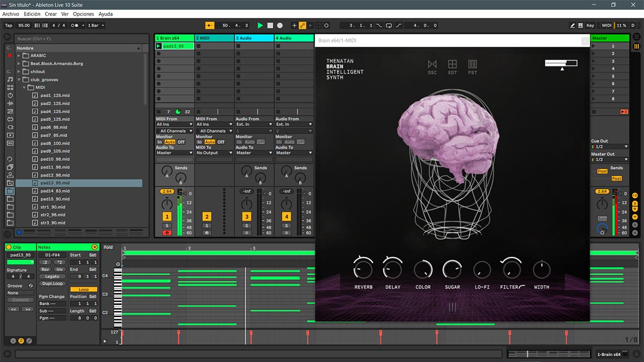Image resolution: width=644 pixels, height=362 pixels.
Task: Open the Instruments clock category in sidebar
Action: pos(10,95)
